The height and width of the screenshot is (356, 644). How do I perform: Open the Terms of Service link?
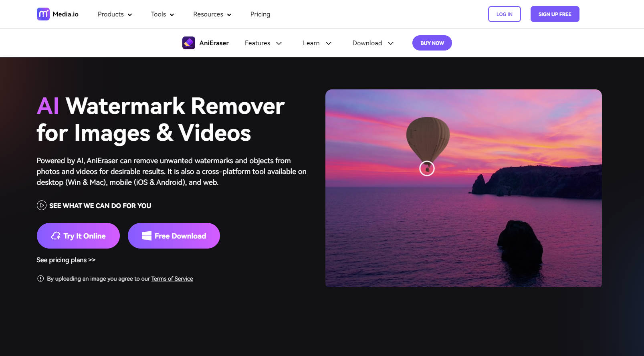tap(172, 279)
